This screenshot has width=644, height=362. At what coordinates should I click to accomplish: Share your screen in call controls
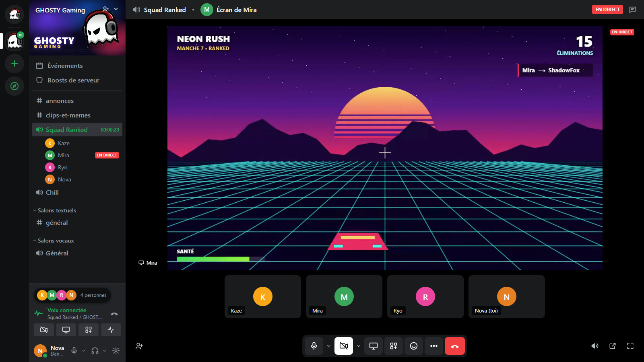click(374, 346)
